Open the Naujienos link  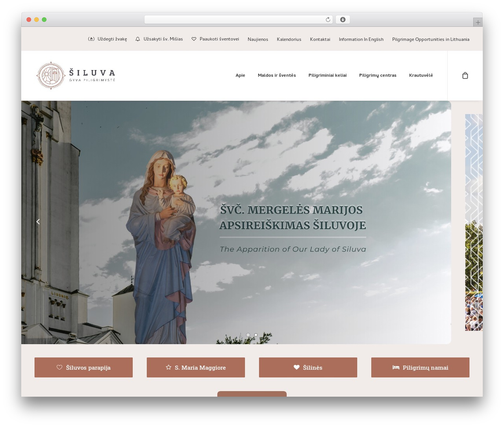pos(258,39)
